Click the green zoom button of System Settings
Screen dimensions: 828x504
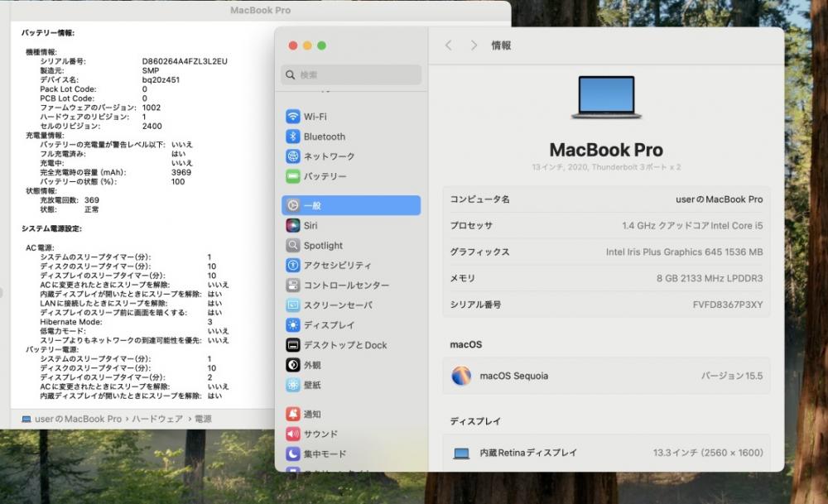point(321,46)
